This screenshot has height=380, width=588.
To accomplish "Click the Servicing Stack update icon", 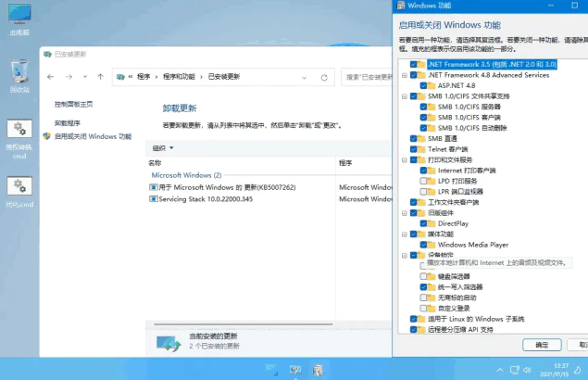I will pyautogui.click(x=154, y=199).
